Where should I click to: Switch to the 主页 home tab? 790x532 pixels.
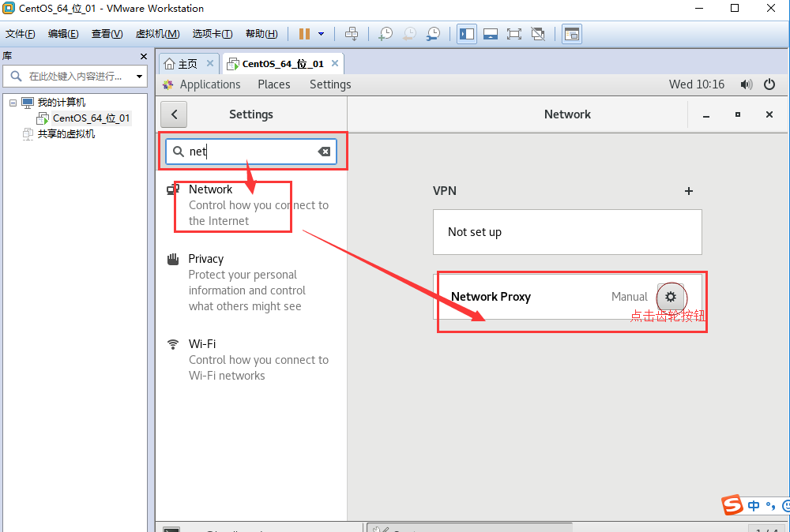[x=188, y=64]
